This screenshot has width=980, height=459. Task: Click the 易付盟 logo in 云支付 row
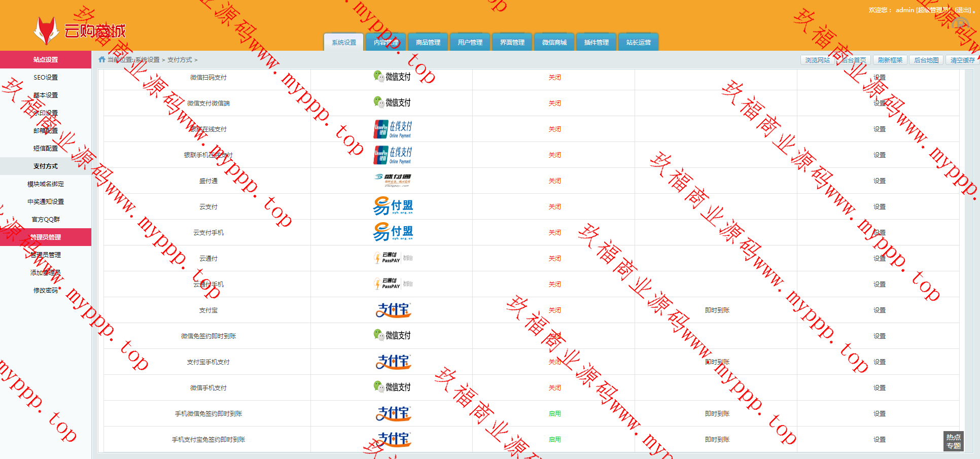pyautogui.click(x=392, y=206)
